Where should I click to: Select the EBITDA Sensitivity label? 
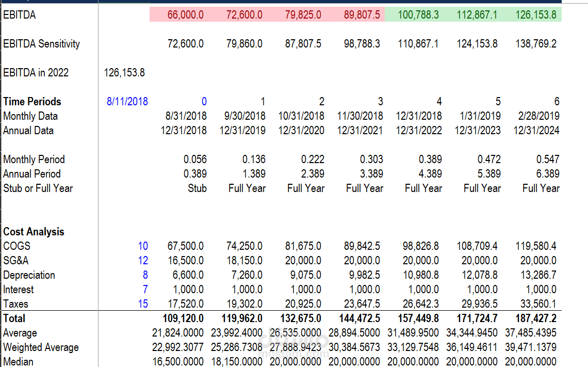coord(42,43)
